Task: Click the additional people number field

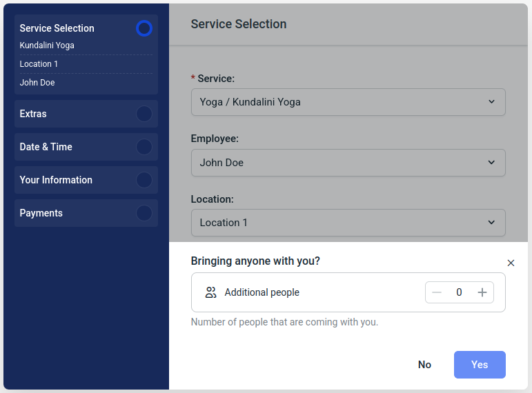Action: (x=459, y=292)
